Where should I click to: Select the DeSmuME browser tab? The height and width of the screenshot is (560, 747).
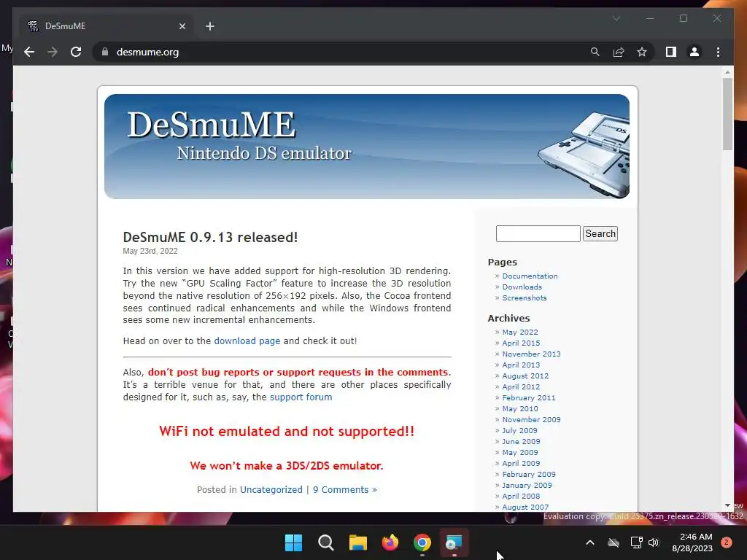[x=107, y=26]
